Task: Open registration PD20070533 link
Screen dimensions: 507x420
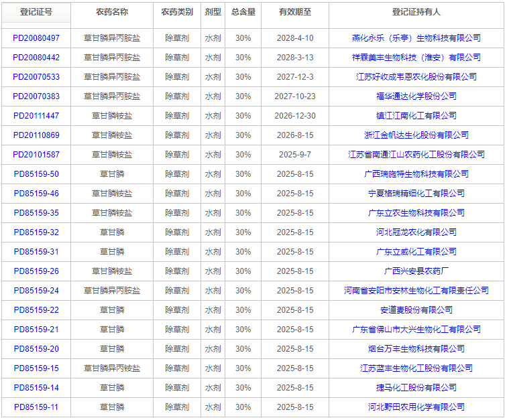Action: [36, 77]
